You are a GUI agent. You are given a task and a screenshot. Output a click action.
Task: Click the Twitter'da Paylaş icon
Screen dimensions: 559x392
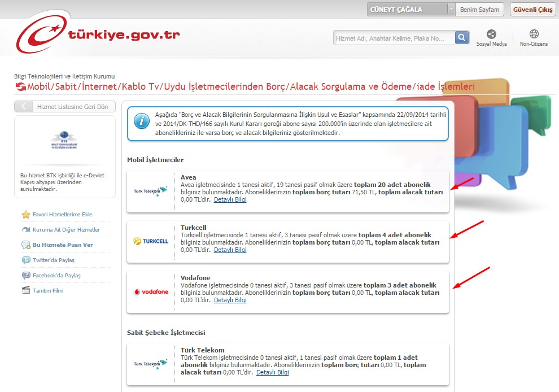26,260
